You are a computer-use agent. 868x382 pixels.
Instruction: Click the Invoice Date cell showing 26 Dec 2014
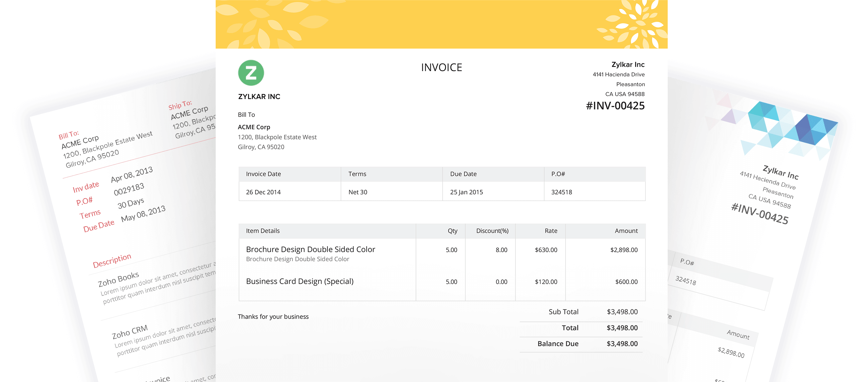pos(264,192)
